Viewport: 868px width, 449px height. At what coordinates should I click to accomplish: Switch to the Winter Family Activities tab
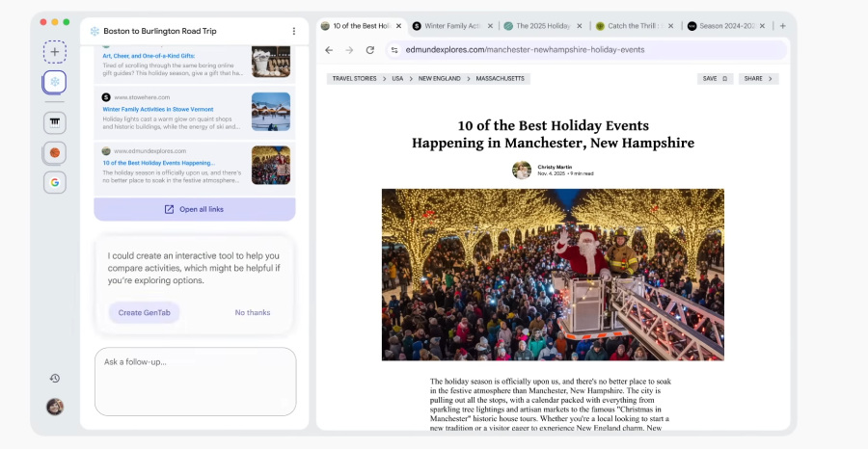451,26
